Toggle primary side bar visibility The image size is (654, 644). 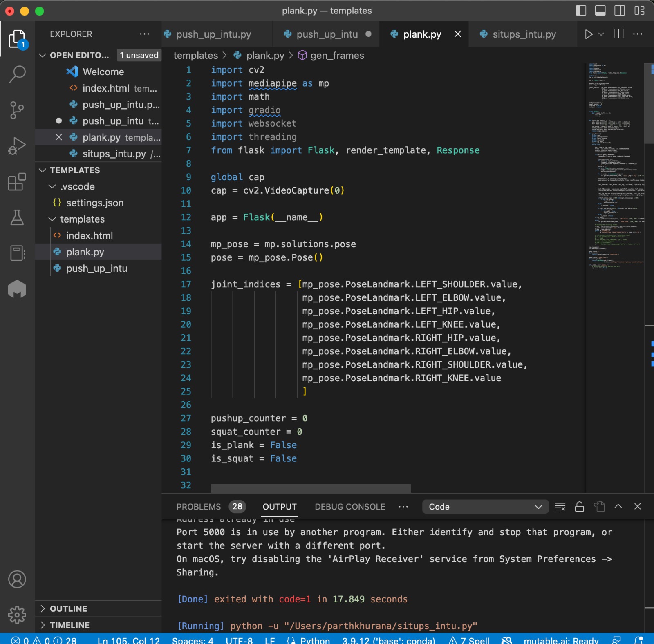tap(581, 11)
